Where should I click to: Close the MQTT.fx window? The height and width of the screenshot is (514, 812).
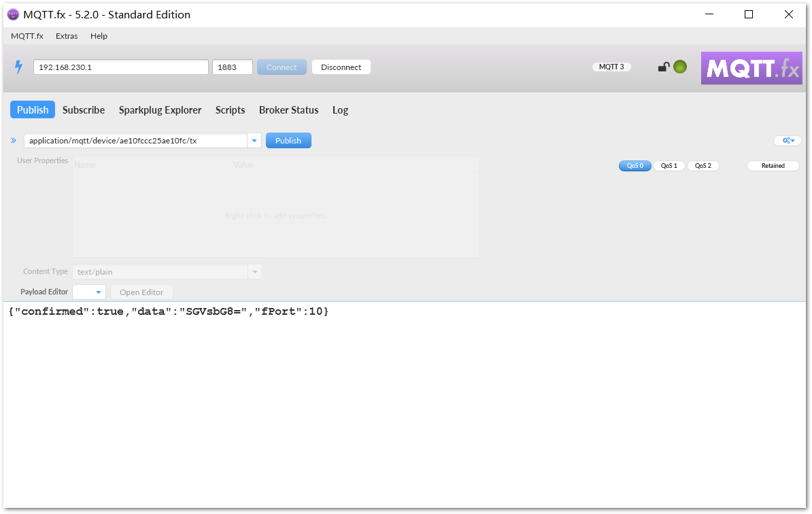coord(789,14)
